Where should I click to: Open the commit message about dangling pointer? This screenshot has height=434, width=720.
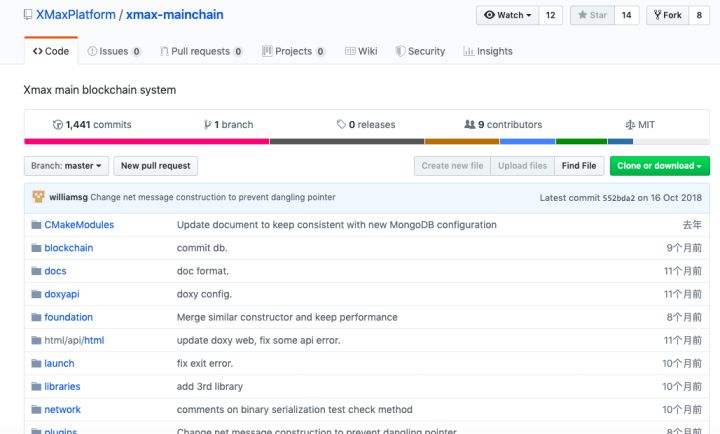213,197
